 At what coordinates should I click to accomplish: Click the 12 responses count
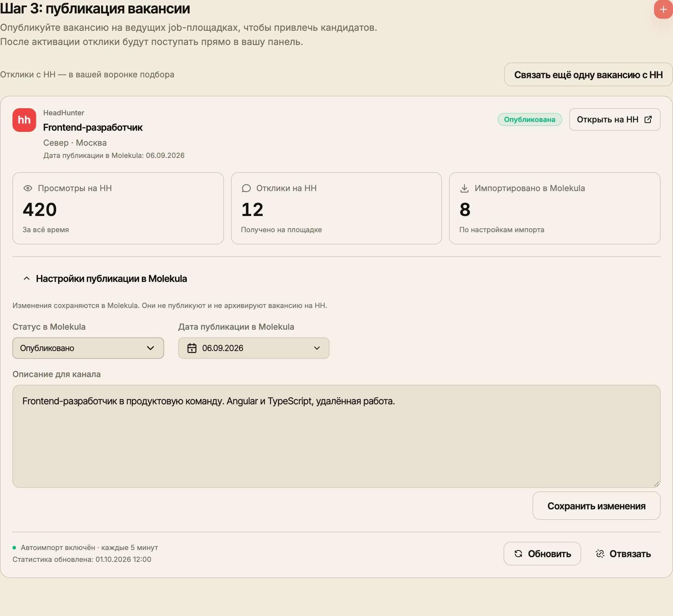tap(252, 209)
